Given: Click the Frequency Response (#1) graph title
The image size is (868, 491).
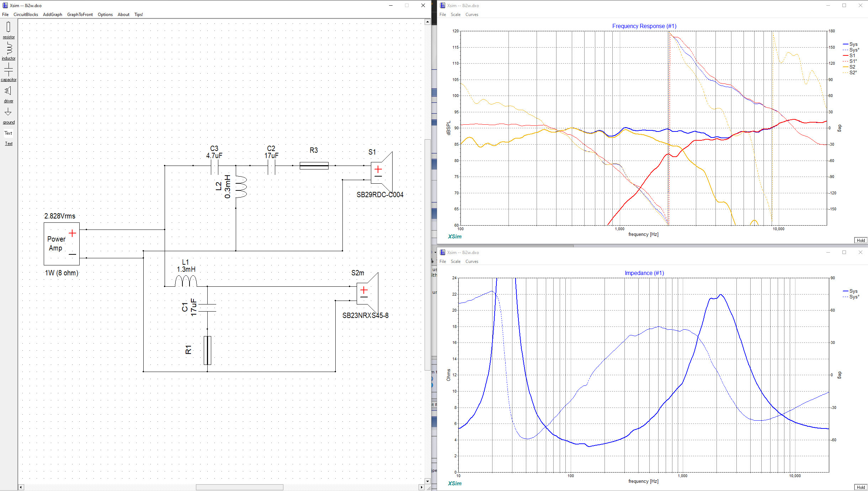Looking at the screenshot, I should coord(644,26).
